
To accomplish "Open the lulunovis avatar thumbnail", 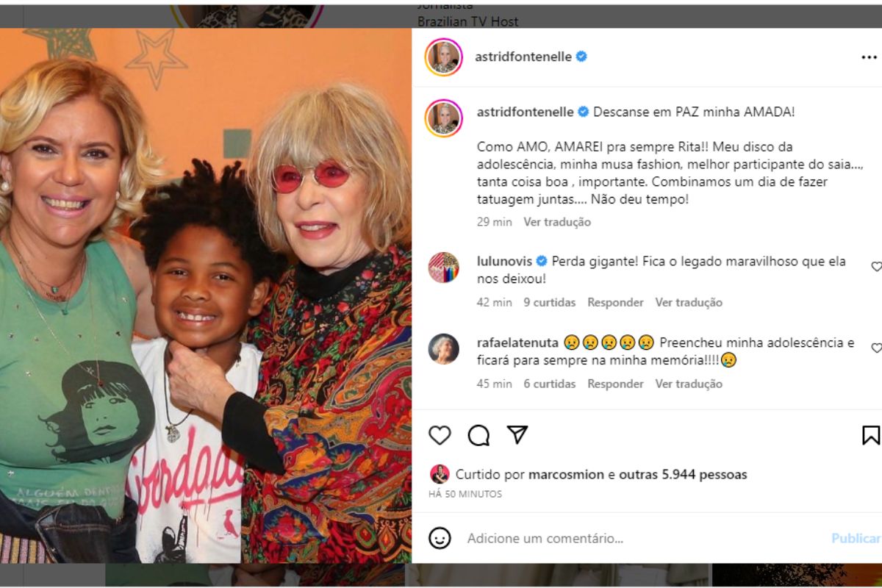I will (x=444, y=268).
